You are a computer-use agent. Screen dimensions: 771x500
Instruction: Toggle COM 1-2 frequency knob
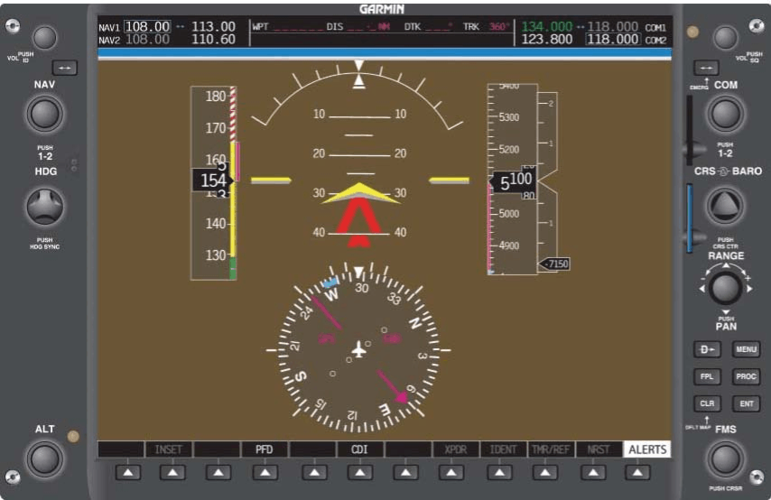[725, 114]
